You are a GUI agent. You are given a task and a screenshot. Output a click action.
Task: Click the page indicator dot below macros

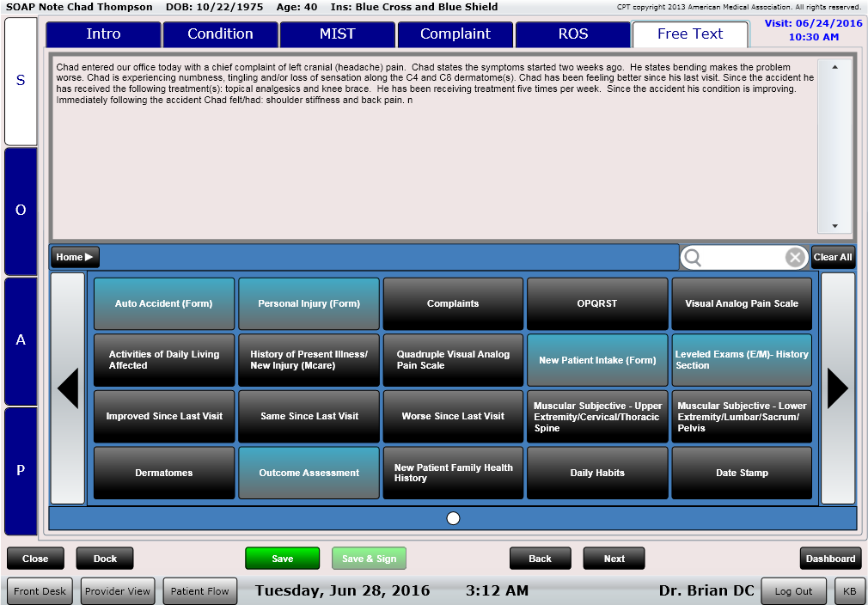click(453, 518)
